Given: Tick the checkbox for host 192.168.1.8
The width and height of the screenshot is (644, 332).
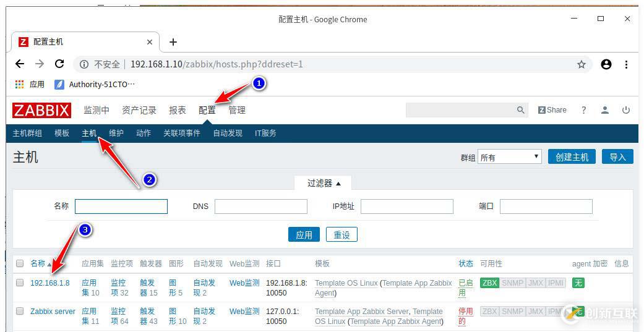Looking at the screenshot, I should pyautogui.click(x=20, y=283).
